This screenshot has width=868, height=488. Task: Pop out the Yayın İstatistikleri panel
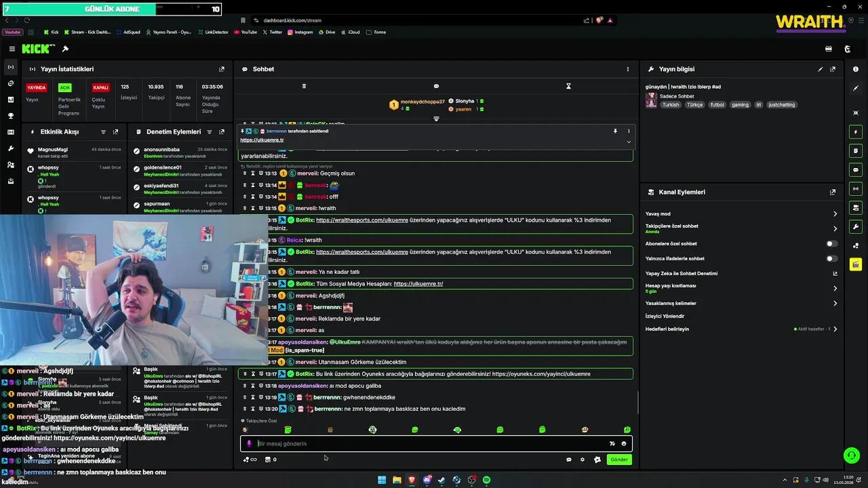[x=221, y=69]
